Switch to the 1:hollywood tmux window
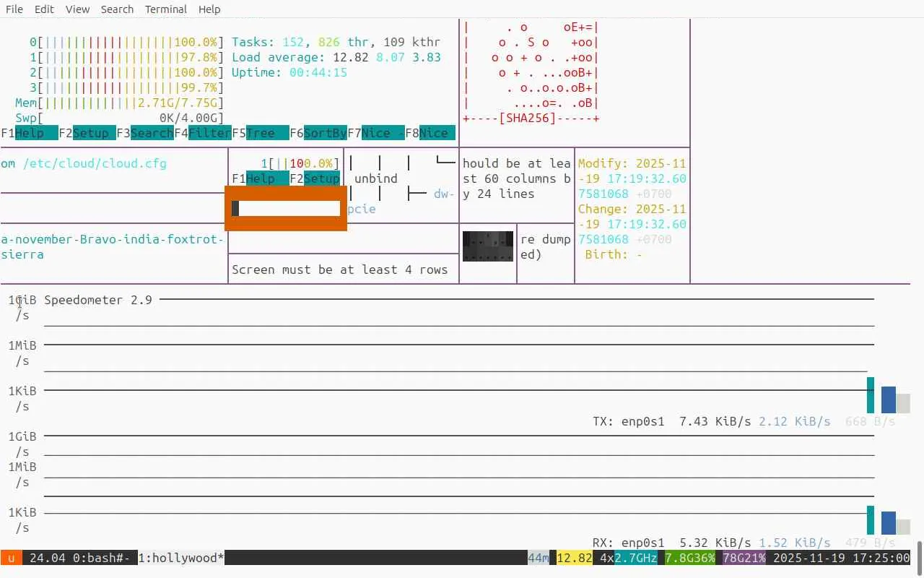The height and width of the screenshot is (578, 924). [181, 558]
